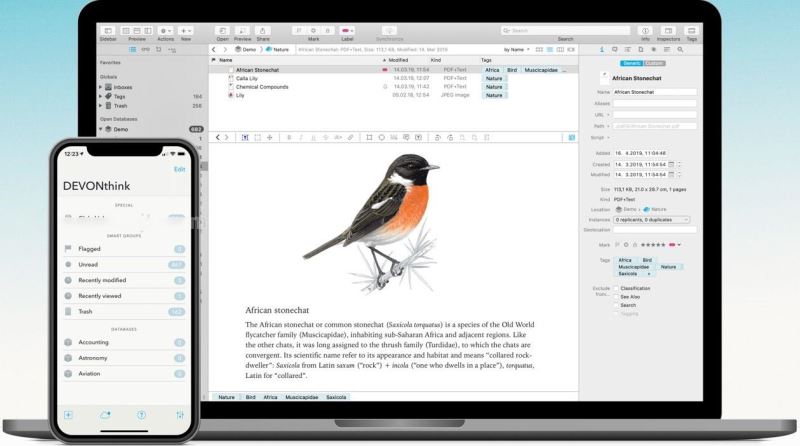
Task: Click the Africa tag in African Stonechat row
Action: 492,70
